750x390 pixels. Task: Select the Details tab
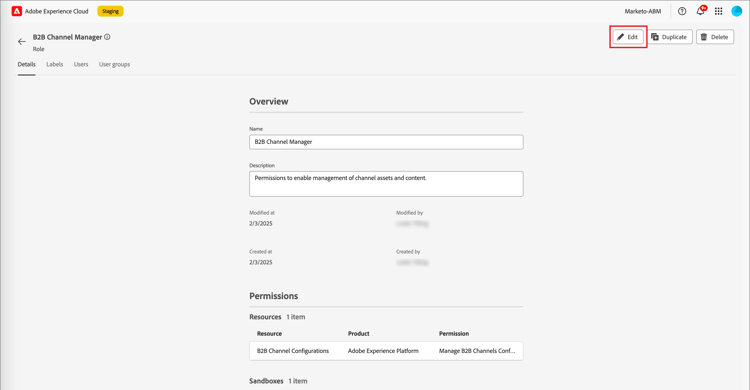27,64
